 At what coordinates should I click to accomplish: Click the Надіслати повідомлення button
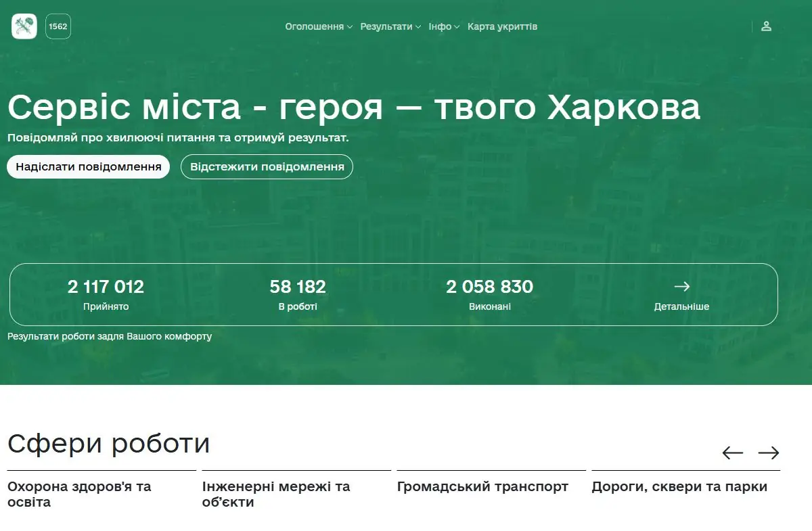tap(89, 166)
